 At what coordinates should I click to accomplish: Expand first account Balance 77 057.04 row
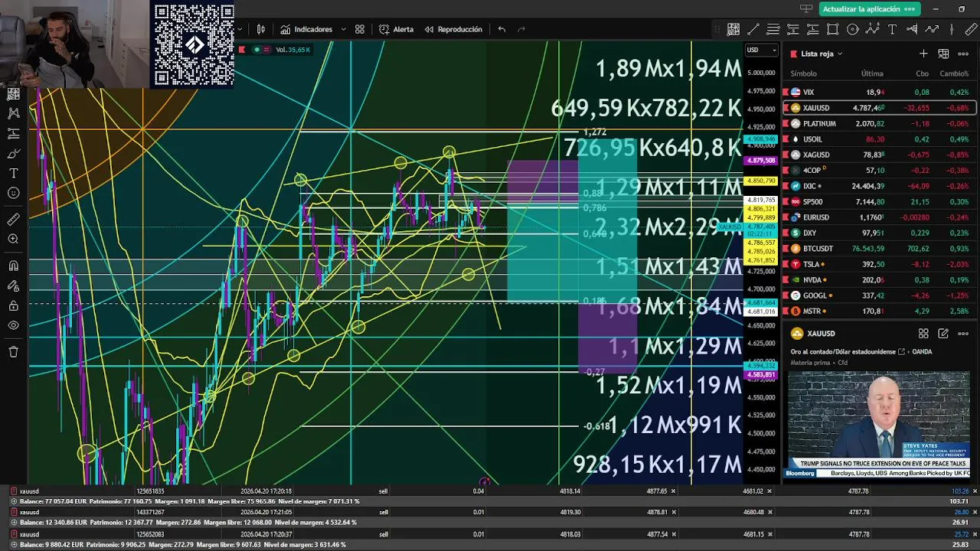pos(13,501)
